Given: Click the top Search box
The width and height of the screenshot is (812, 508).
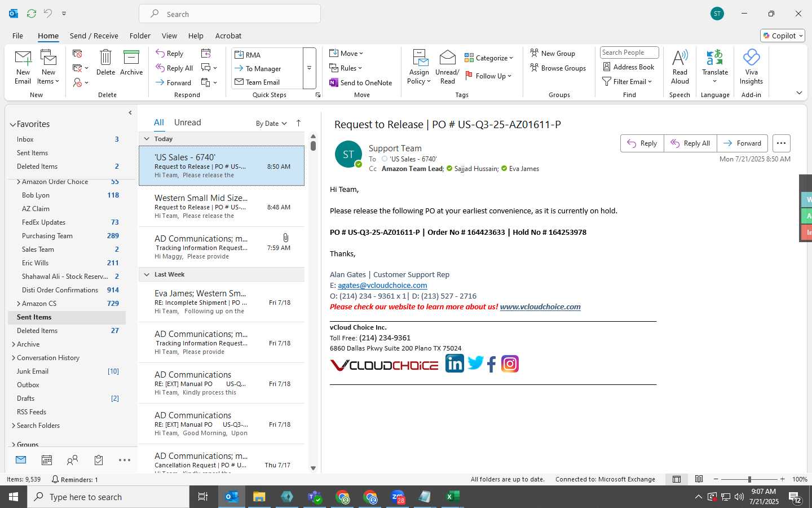Looking at the screenshot, I should point(230,14).
